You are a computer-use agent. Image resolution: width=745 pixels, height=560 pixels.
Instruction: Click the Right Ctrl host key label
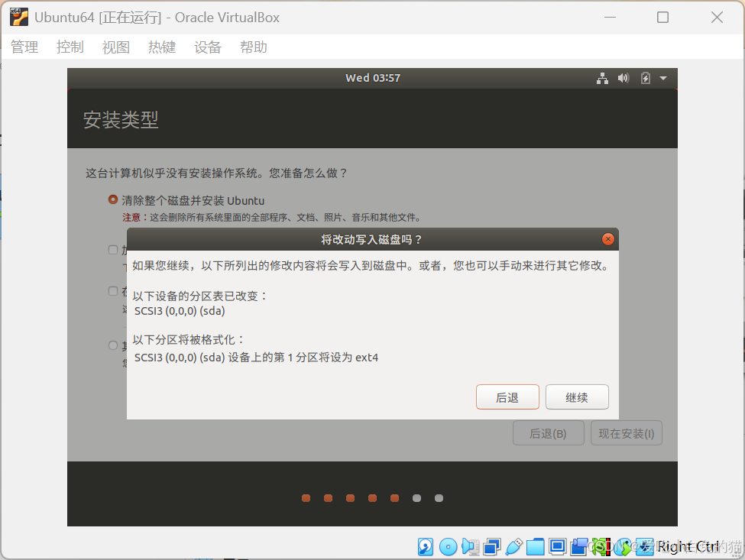[688, 547]
